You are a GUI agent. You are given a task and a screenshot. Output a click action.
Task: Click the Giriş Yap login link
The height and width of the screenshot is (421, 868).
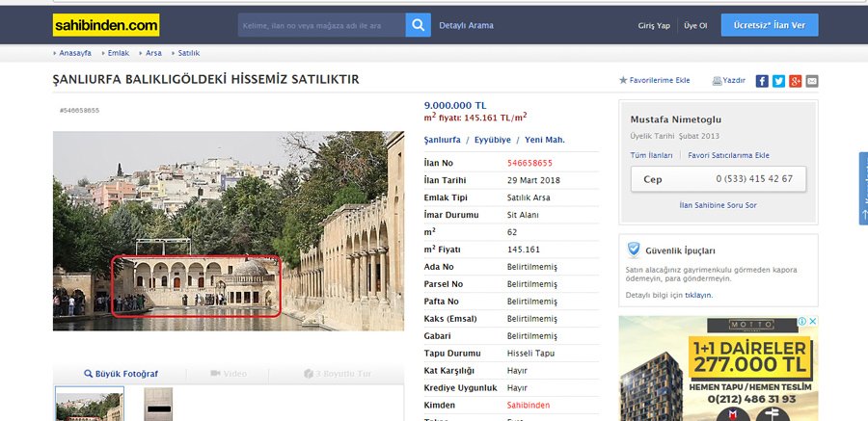point(654,25)
